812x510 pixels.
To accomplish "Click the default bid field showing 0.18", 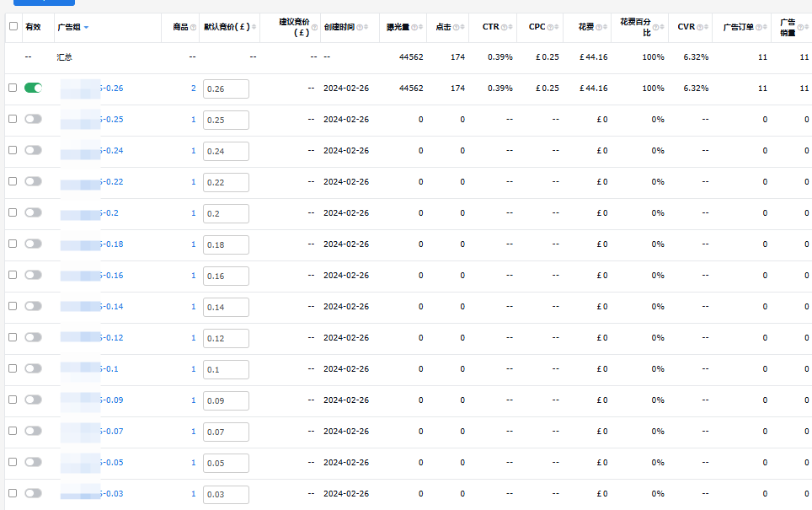I will (x=226, y=244).
